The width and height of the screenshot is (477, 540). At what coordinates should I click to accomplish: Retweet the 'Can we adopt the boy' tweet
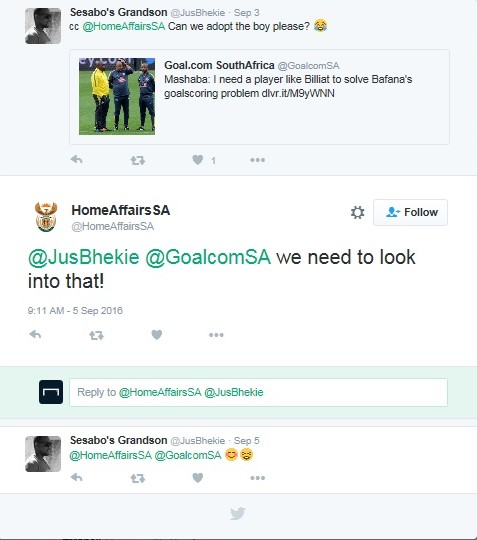[138, 160]
